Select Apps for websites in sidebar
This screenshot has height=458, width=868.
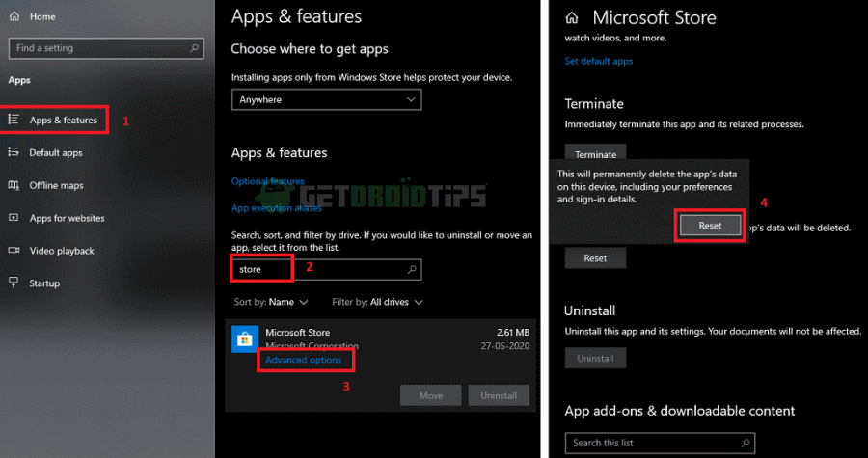pos(69,218)
